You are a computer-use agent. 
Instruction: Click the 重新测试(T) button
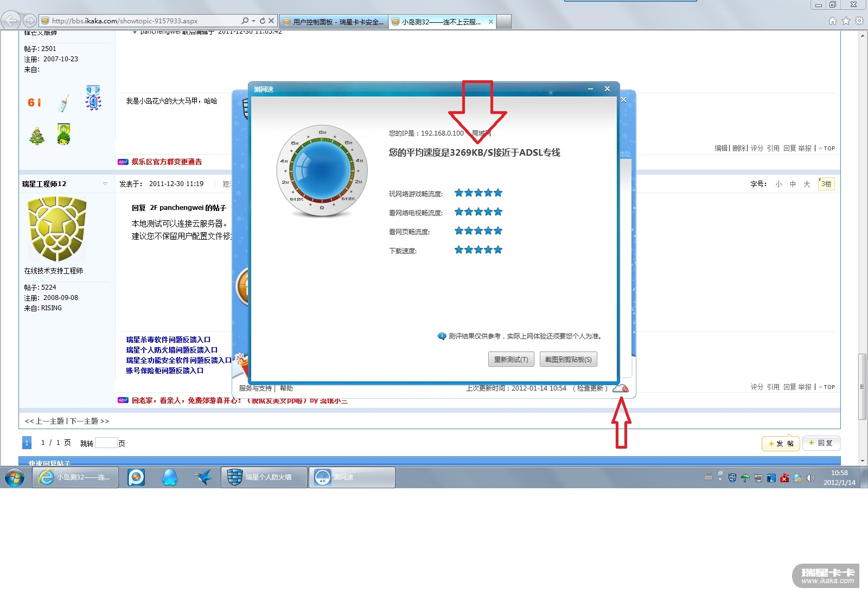(511, 359)
